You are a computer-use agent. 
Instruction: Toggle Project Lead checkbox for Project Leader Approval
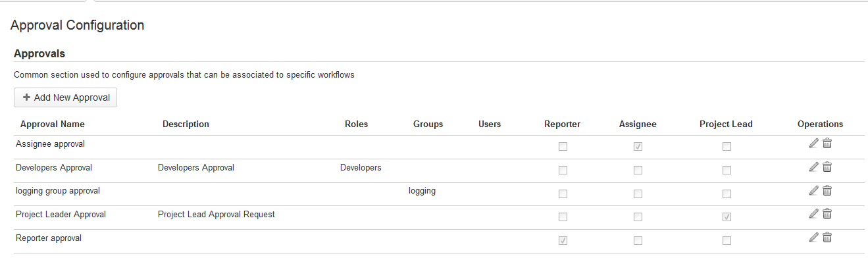(727, 217)
